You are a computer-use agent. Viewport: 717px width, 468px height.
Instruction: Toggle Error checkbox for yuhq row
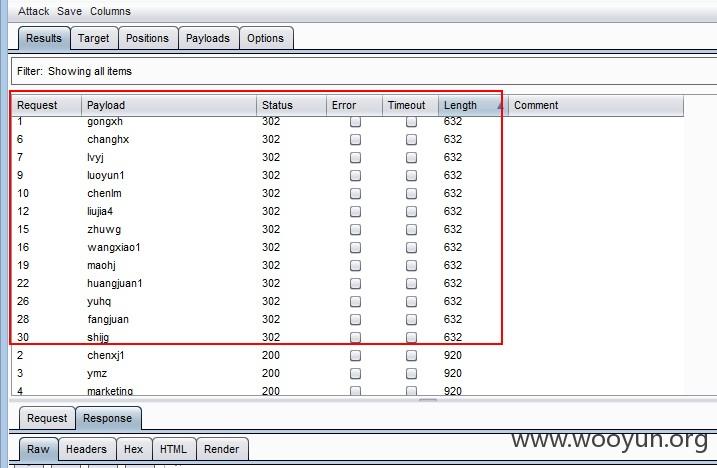click(x=355, y=301)
